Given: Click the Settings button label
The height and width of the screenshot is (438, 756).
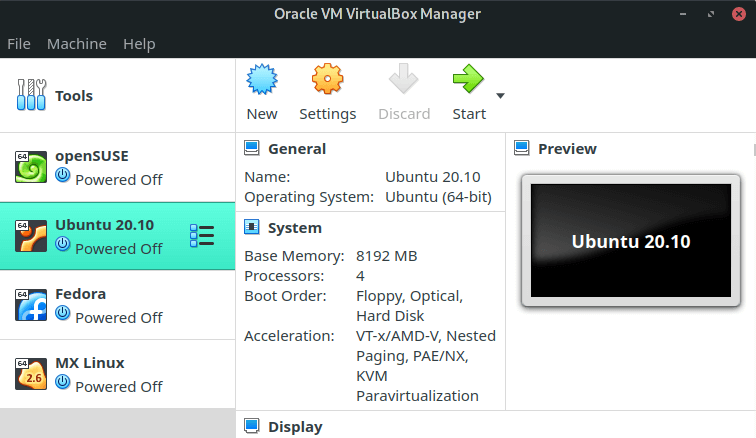Looking at the screenshot, I should pos(327,114).
